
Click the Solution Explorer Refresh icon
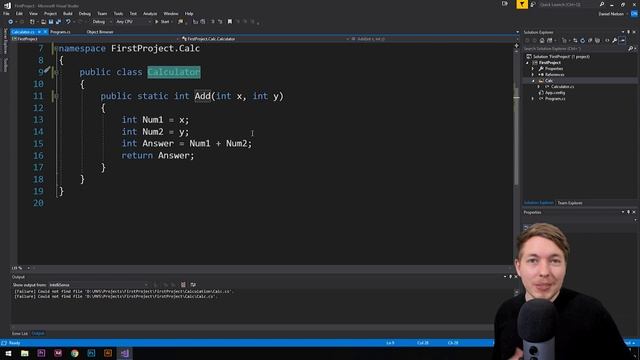582,40
